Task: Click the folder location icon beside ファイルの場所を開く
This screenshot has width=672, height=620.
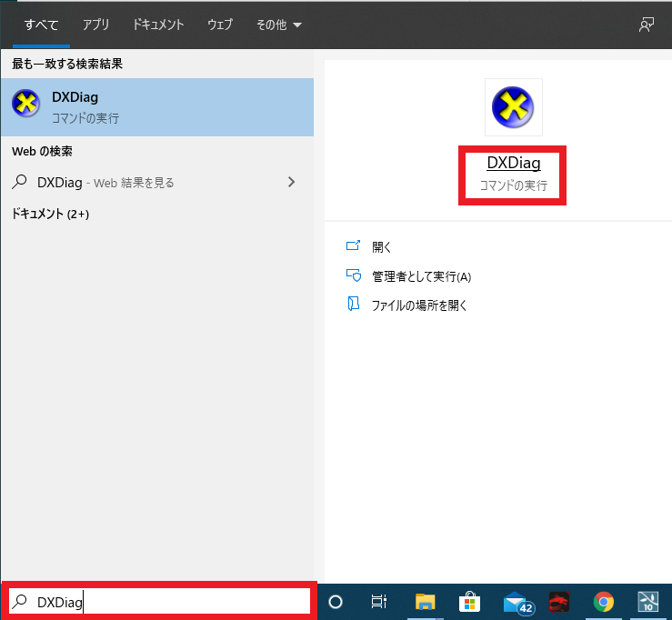Action: (353, 304)
